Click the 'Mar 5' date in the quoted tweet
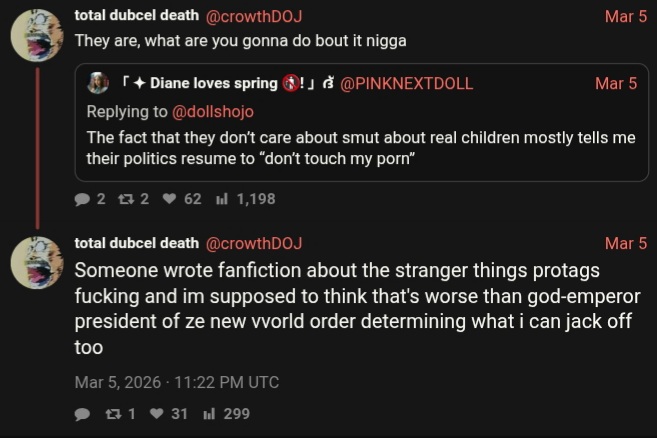This screenshot has height=438, width=657. [615, 83]
